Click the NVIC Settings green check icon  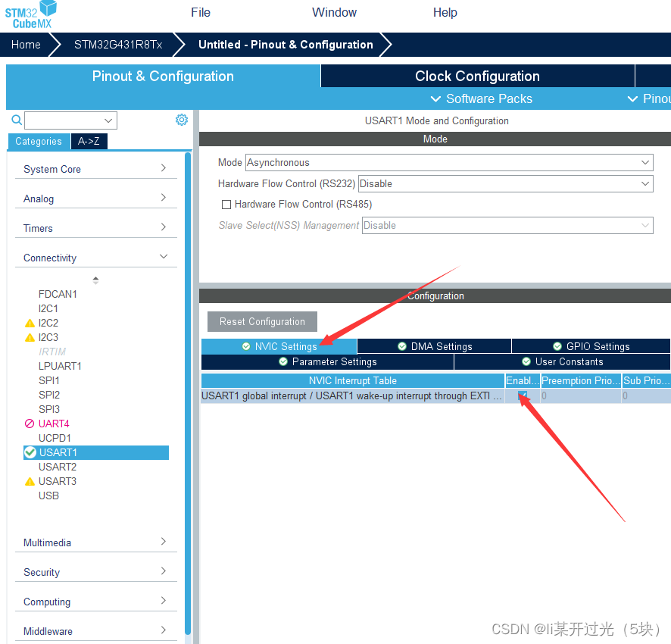[x=246, y=346]
